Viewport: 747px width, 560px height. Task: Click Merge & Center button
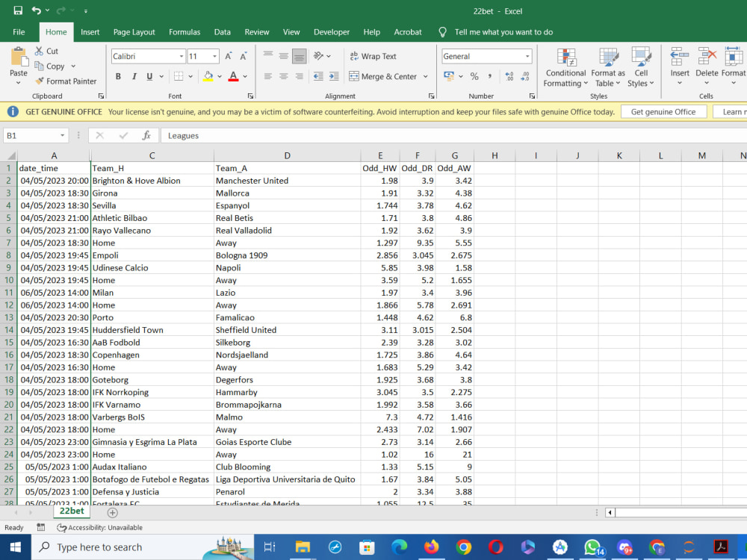tap(383, 76)
